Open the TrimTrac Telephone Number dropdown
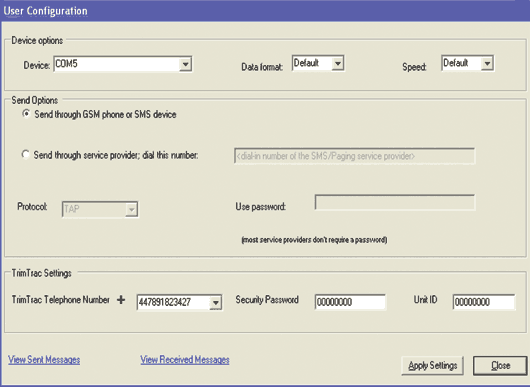Image resolution: width=530 pixels, height=387 pixels. 179,302
